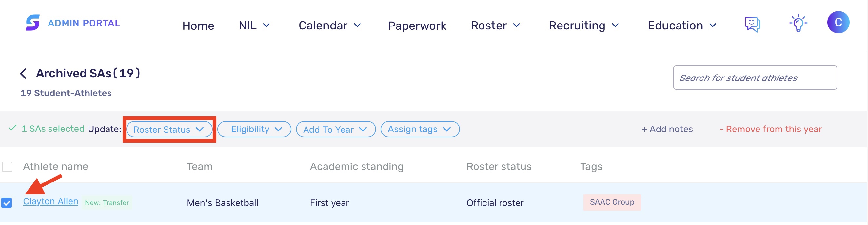Click the lightbulb tips icon
The height and width of the screenshot is (225, 868).
click(x=798, y=24)
